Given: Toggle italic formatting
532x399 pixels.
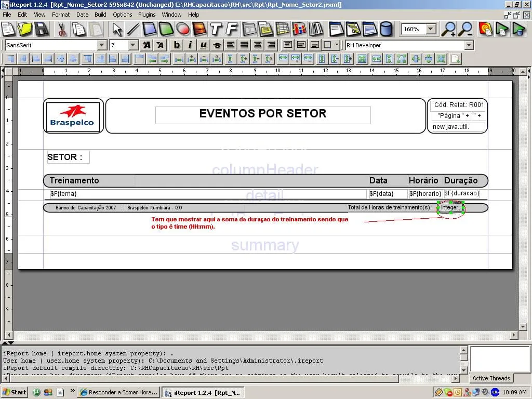Looking at the screenshot, I should (190, 45).
